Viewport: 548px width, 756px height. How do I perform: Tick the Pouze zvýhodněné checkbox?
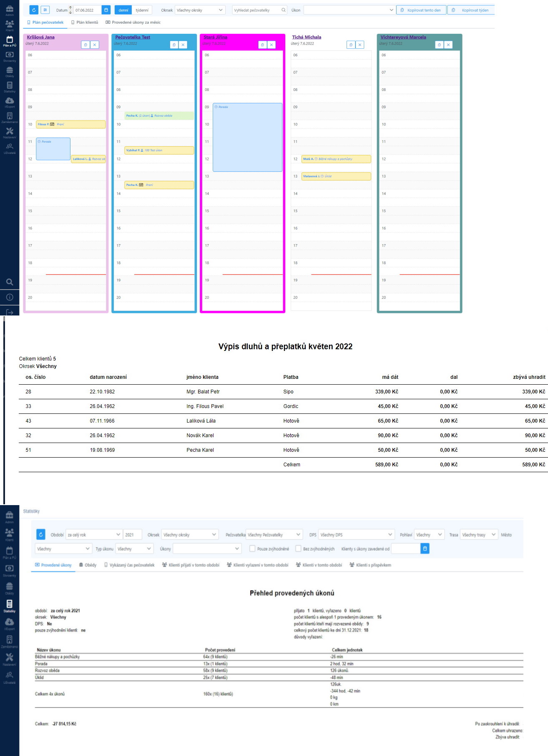[x=252, y=548]
